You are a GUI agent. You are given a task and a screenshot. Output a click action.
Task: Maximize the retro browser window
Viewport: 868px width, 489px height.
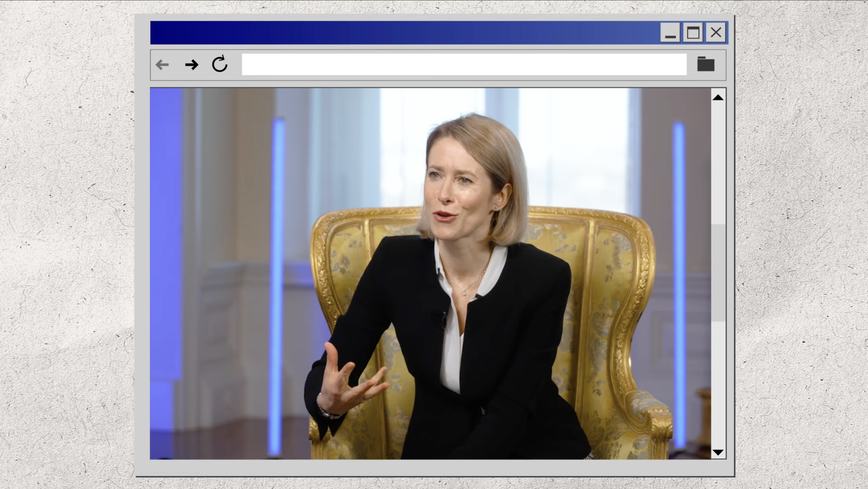[x=693, y=33]
